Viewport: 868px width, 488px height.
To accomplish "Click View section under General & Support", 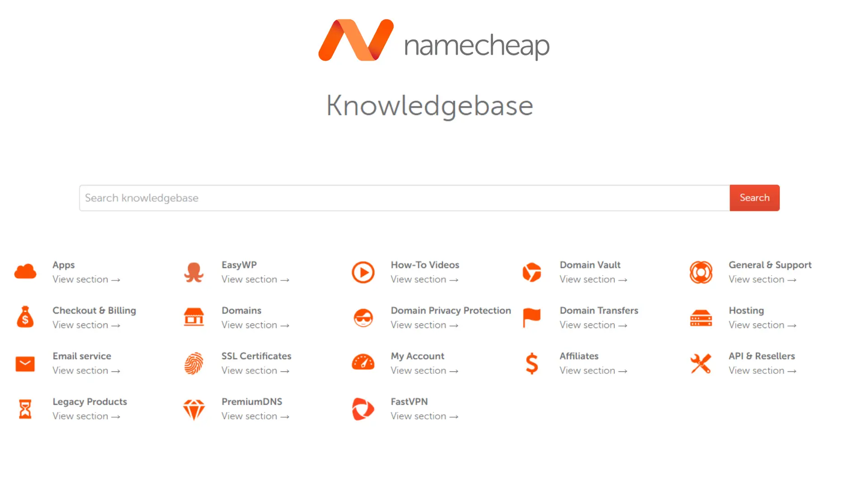I will (x=763, y=279).
